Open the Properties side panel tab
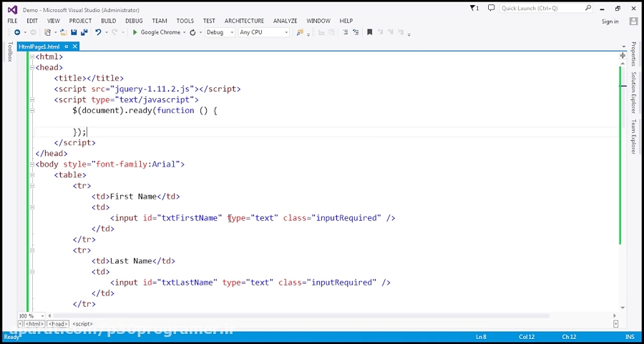This screenshot has height=344, width=644. click(634, 54)
